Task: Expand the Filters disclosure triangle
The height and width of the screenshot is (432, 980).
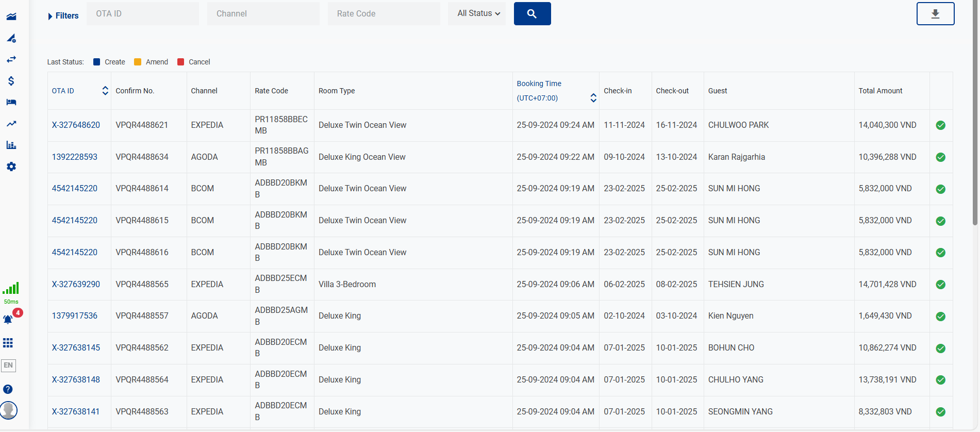Action: click(50, 16)
